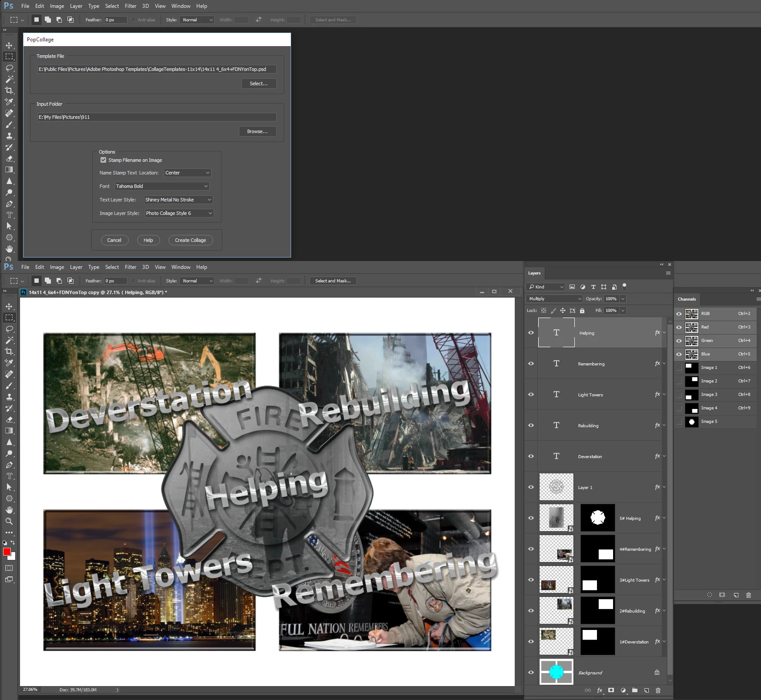Open Style Normal dropdown in lower options bar

click(198, 281)
